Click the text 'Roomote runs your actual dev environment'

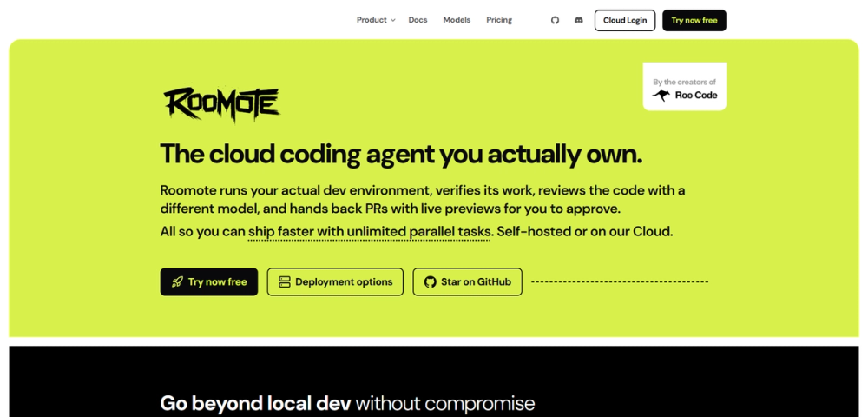pyautogui.click(x=296, y=190)
